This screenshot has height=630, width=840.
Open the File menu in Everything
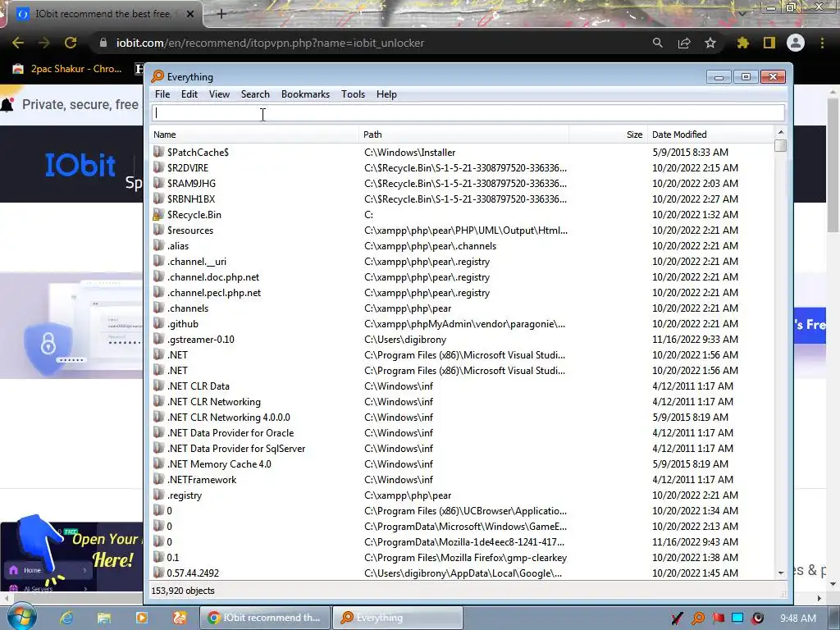pos(162,94)
